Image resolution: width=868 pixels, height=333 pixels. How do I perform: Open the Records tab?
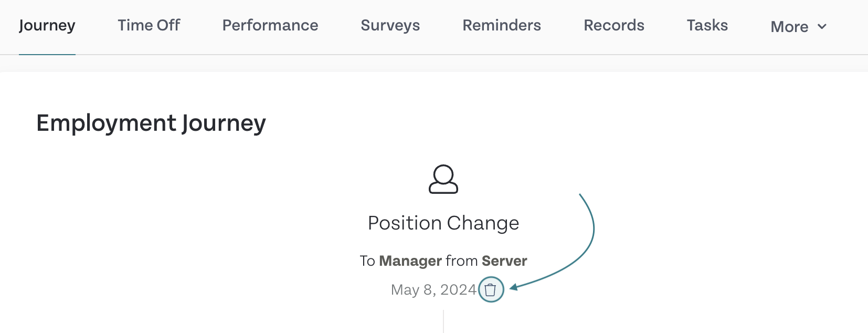[614, 25]
